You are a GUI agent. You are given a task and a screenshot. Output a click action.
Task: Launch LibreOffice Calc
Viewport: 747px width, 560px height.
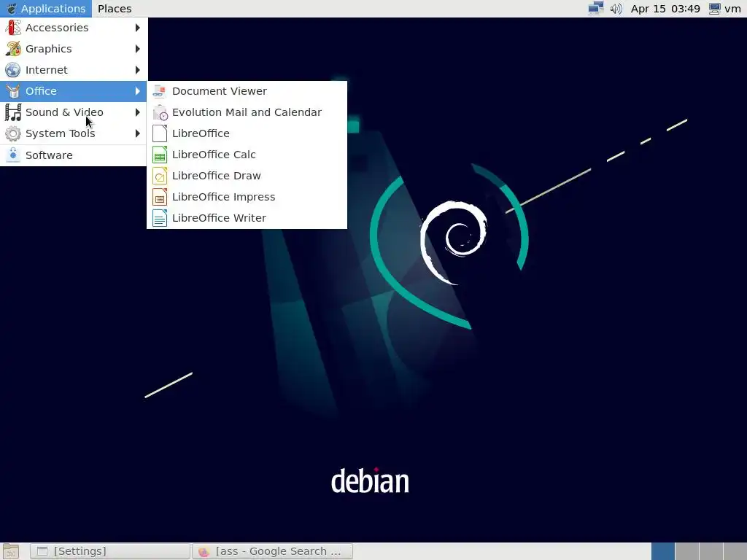(247, 155)
